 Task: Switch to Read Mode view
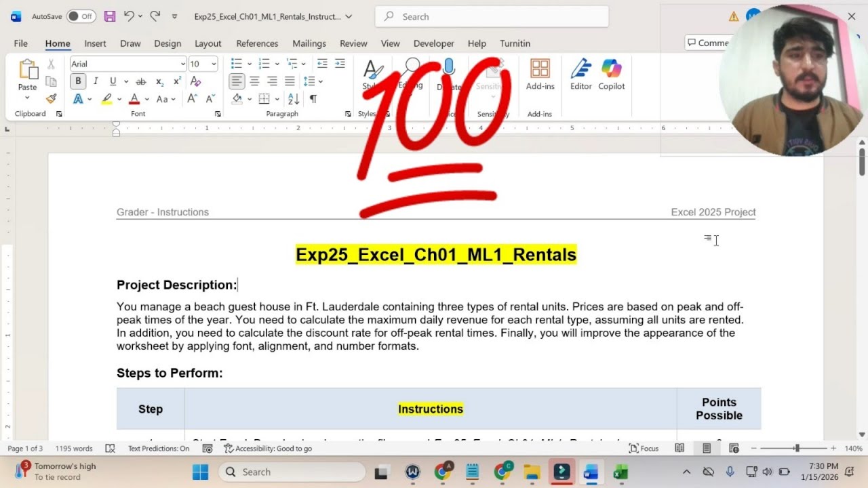pyautogui.click(x=679, y=449)
